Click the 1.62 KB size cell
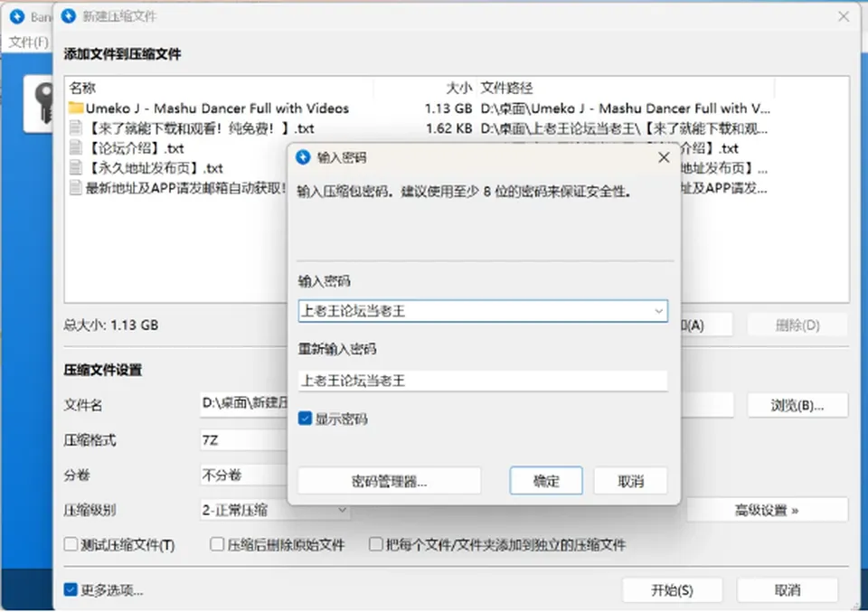Image resolution: width=868 pixels, height=612 pixels. [449, 128]
